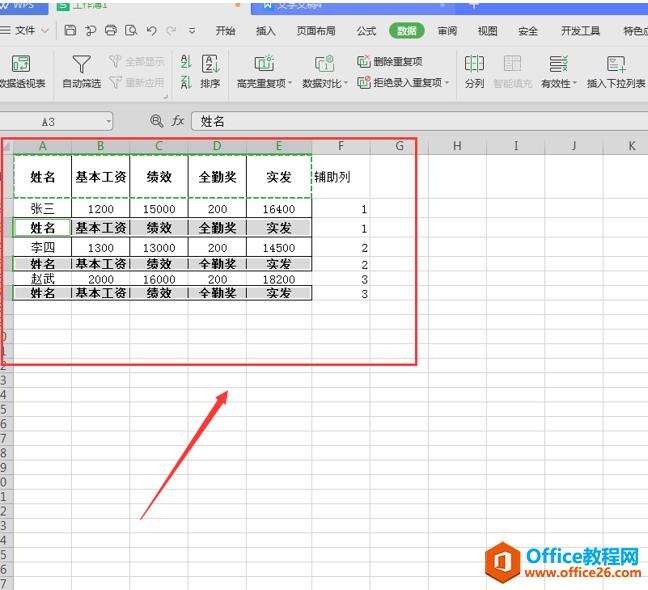Switch to the 视图 tab
Screen dimensions: 648x590
click(x=487, y=31)
